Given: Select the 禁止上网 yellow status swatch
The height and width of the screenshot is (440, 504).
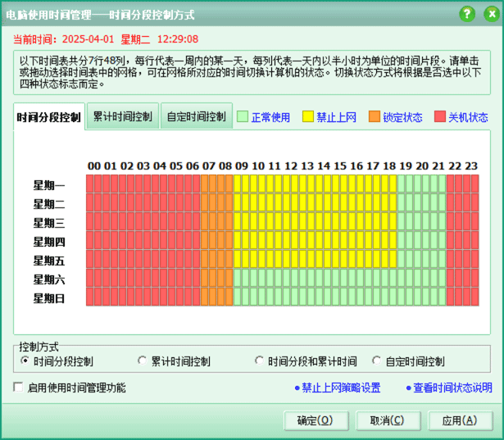Looking at the screenshot, I should (308, 117).
